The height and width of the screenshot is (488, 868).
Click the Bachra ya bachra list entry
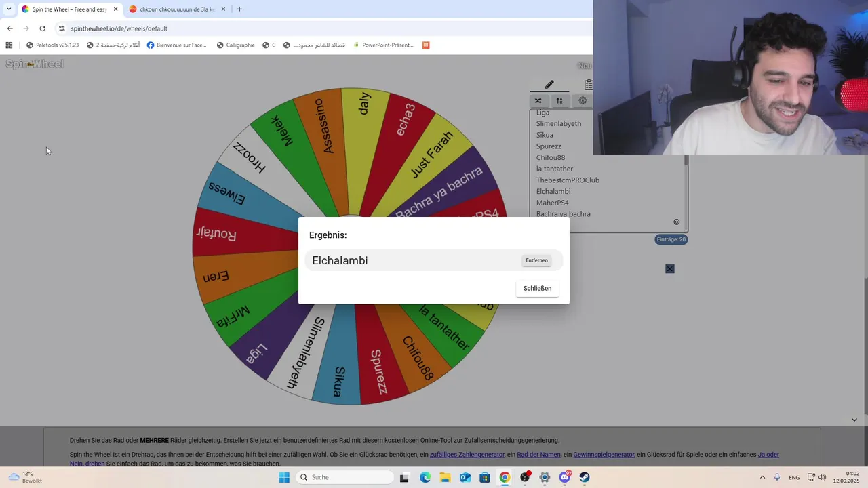pyautogui.click(x=563, y=213)
